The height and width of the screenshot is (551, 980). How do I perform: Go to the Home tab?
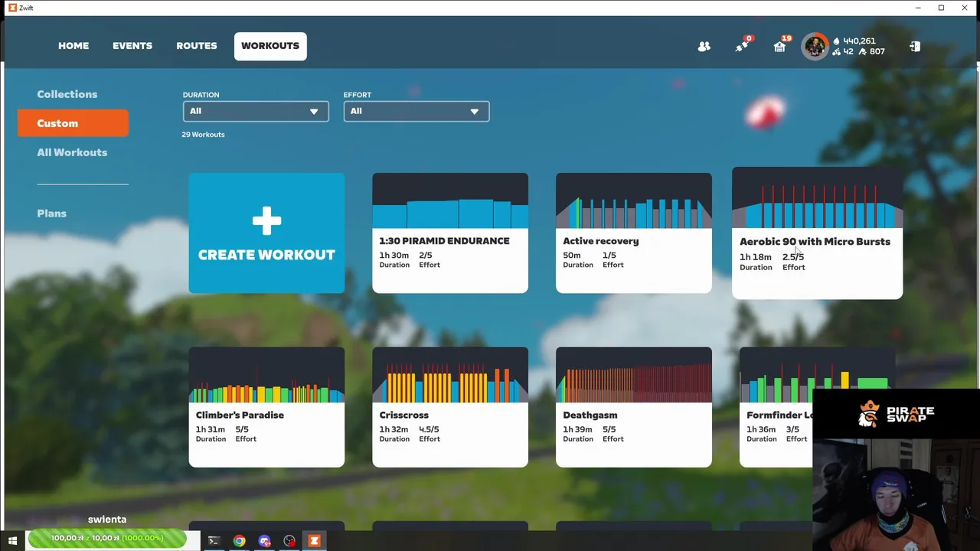[x=73, y=46]
